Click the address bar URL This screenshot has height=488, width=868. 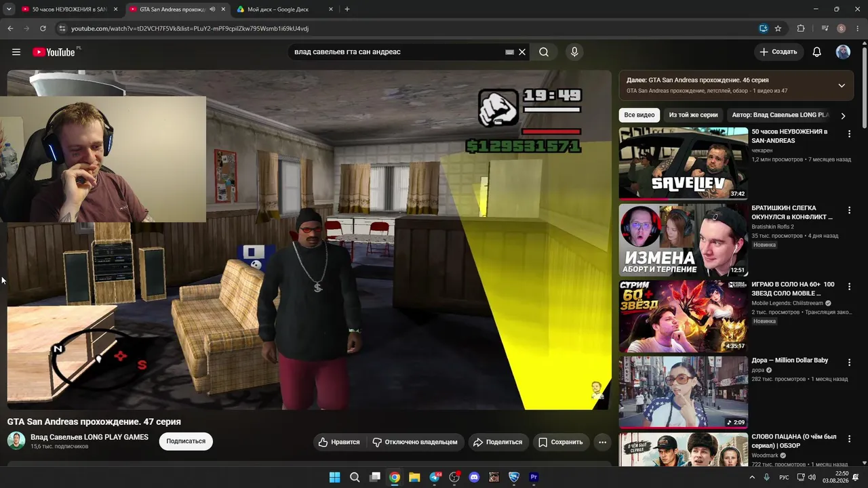pyautogui.click(x=190, y=28)
